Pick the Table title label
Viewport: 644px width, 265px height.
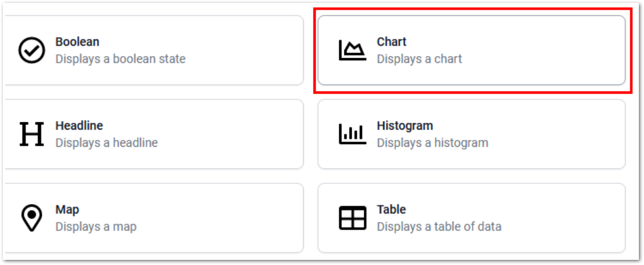[x=391, y=210]
